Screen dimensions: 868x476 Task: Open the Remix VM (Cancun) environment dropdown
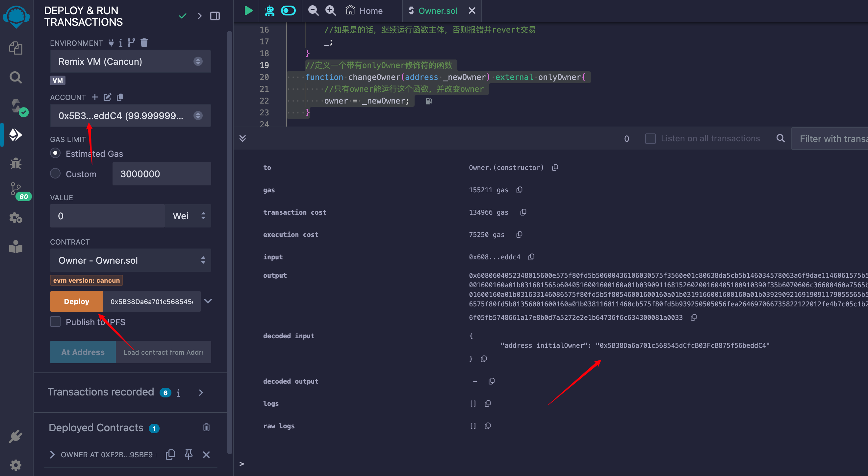(x=130, y=61)
